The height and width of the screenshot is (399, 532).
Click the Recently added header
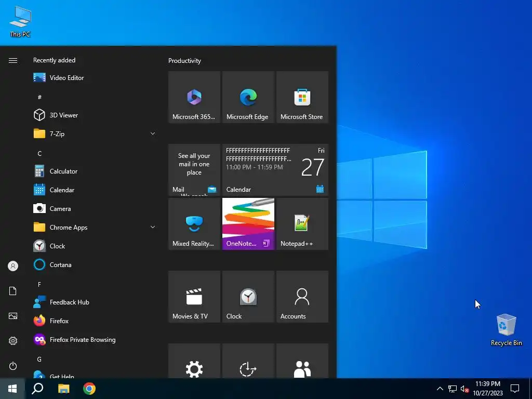point(54,60)
